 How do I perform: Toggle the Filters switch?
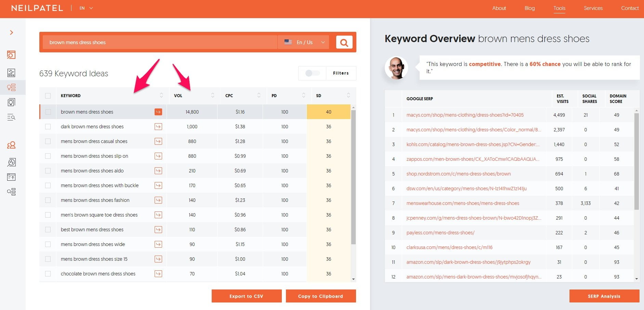[312, 73]
